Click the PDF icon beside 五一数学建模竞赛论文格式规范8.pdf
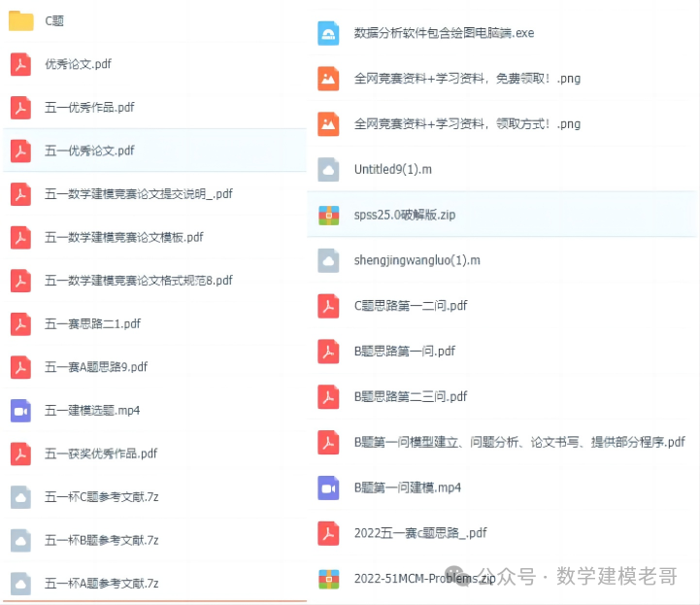Screen dimensions: 700x605 coord(20,281)
